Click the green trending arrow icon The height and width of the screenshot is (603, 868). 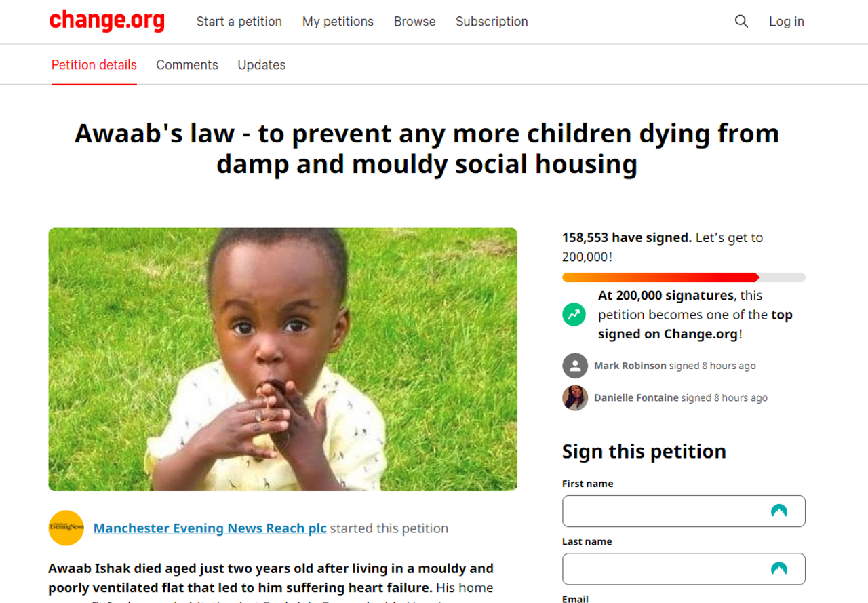tap(574, 315)
